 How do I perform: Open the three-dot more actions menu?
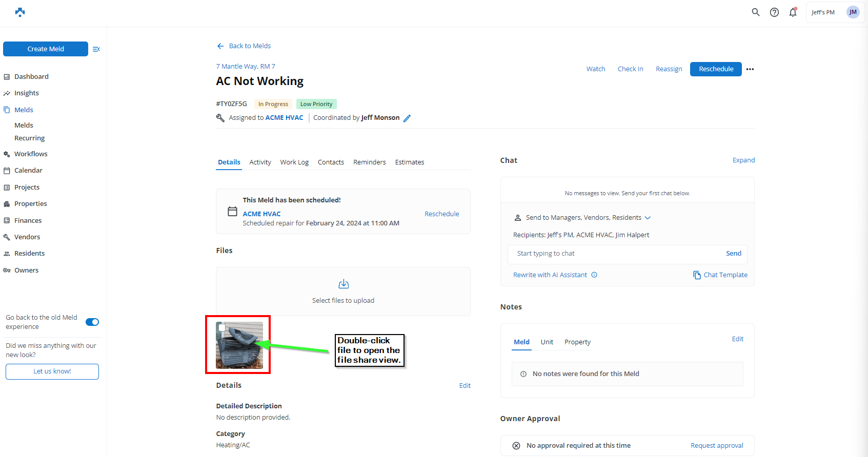click(x=750, y=69)
